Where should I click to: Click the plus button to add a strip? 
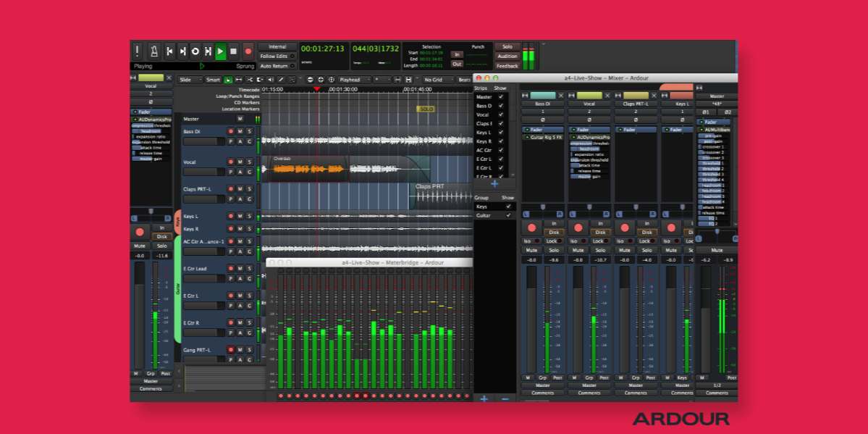494,184
